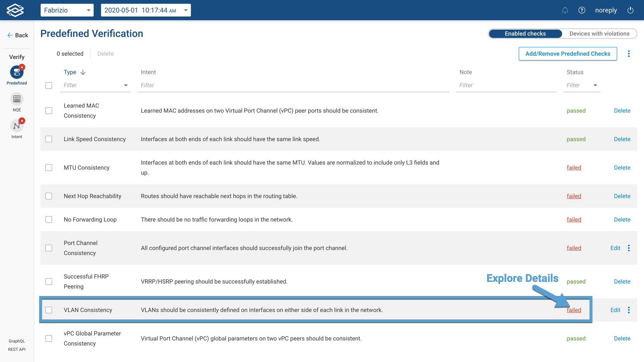Image resolution: width=644 pixels, height=362 pixels.
Task: Check the MTU Consistency row checkbox
Action: point(49,168)
